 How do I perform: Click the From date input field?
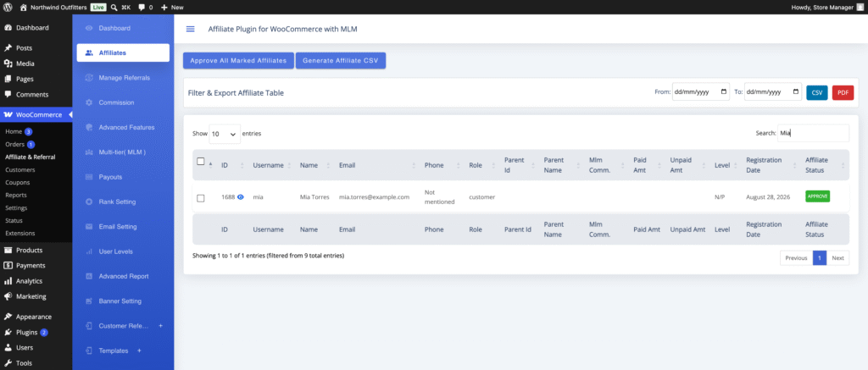(x=701, y=92)
